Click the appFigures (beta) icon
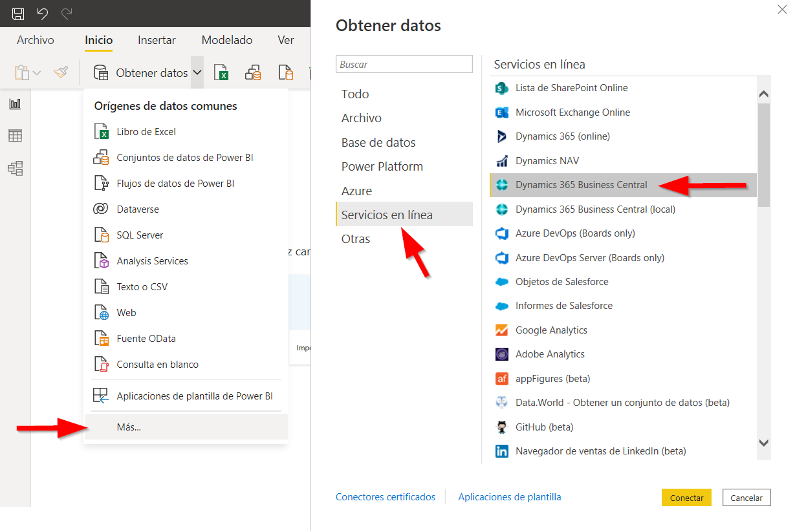This screenshot has width=795, height=532. pyautogui.click(x=502, y=379)
